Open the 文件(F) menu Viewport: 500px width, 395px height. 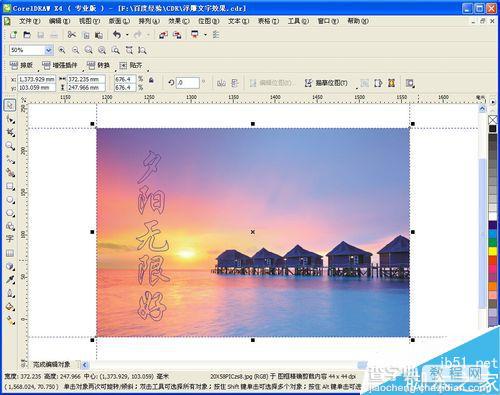pyautogui.click(x=29, y=21)
